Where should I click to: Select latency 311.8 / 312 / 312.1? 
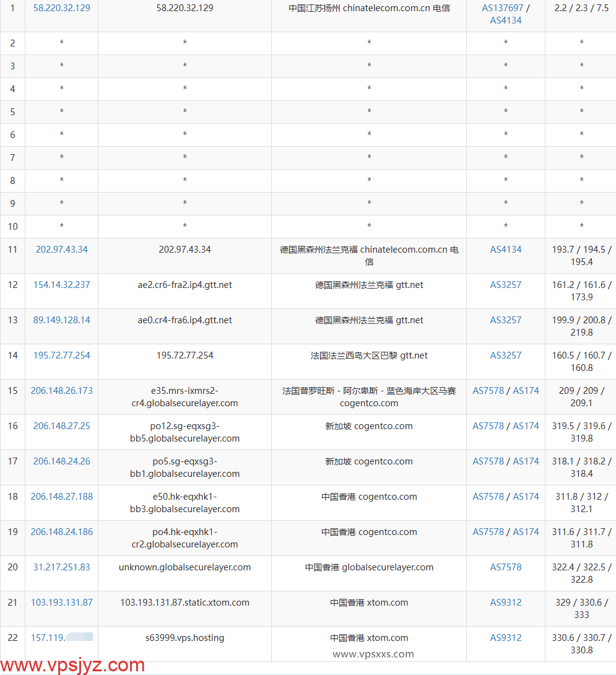(581, 503)
